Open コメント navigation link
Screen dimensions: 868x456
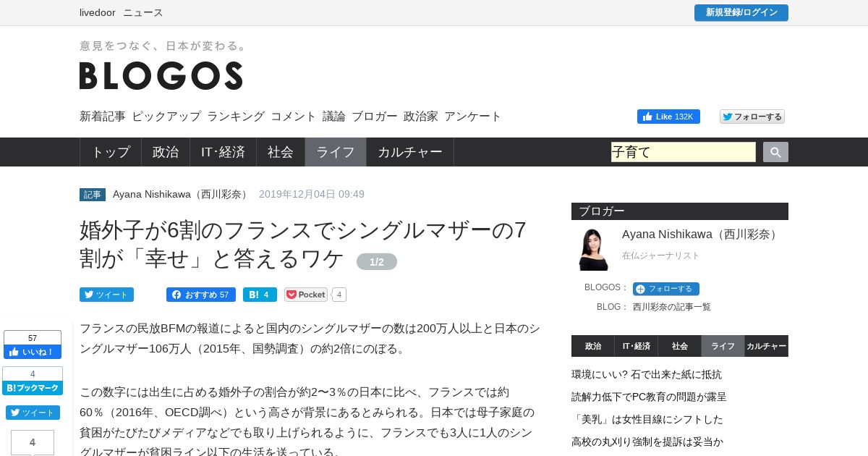coord(294,116)
